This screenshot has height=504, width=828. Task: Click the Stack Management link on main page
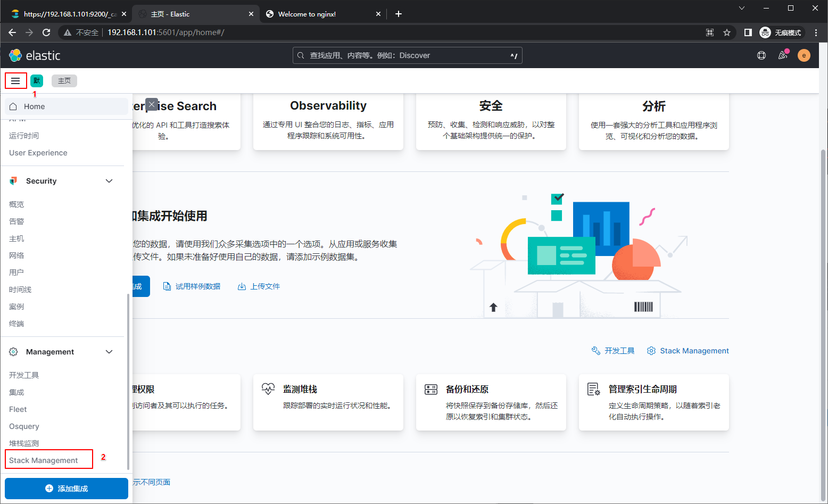[x=694, y=351]
